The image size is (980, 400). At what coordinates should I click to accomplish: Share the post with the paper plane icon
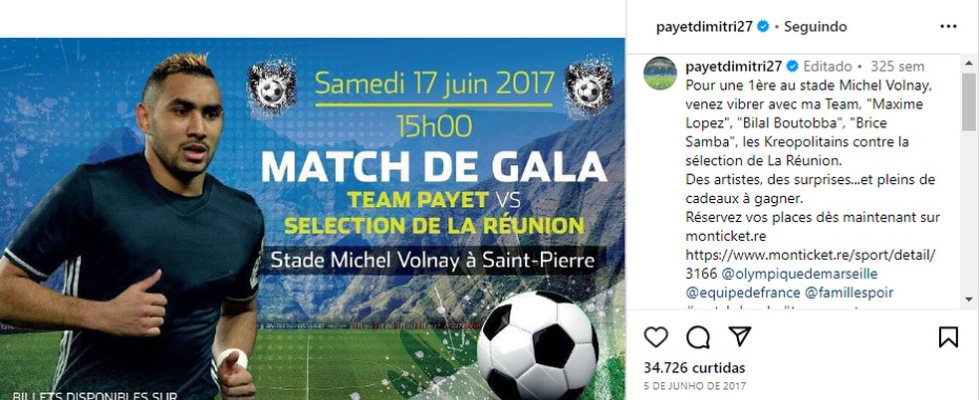tap(739, 336)
